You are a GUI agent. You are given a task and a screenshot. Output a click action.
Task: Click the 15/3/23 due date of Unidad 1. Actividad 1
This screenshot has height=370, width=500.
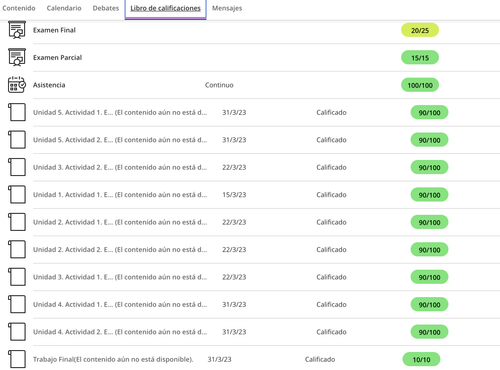click(x=234, y=195)
